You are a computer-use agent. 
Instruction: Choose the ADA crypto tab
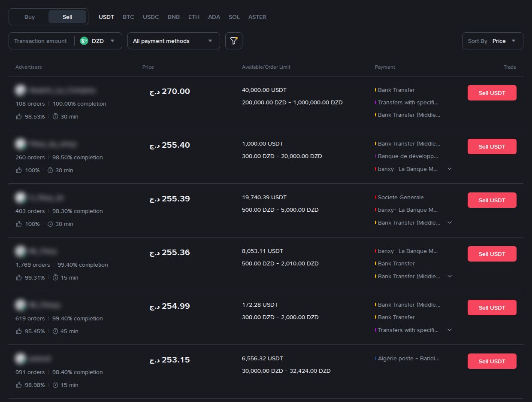coord(214,17)
